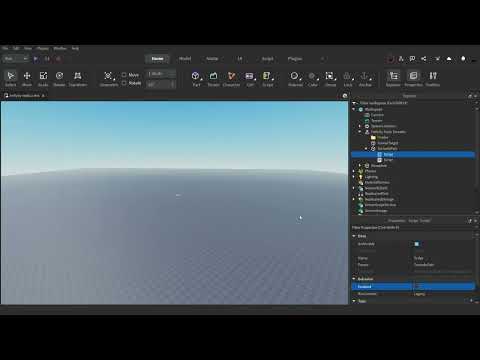This screenshot has width=480, height=360.
Task: Enable the Move snapping checkbox
Action: (124, 75)
